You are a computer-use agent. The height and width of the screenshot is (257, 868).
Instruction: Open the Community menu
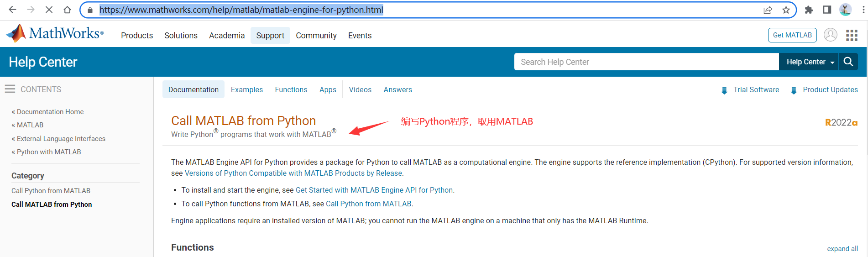point(316,36)
